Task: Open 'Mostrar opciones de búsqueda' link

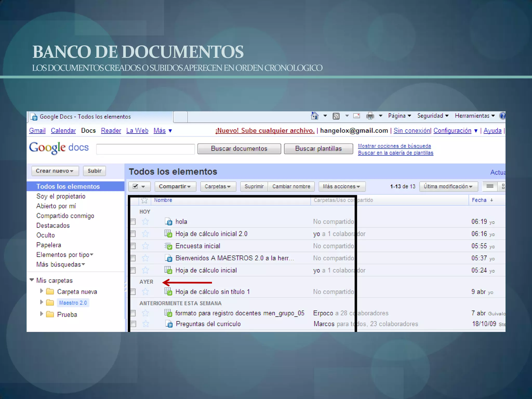Action: 394,146
